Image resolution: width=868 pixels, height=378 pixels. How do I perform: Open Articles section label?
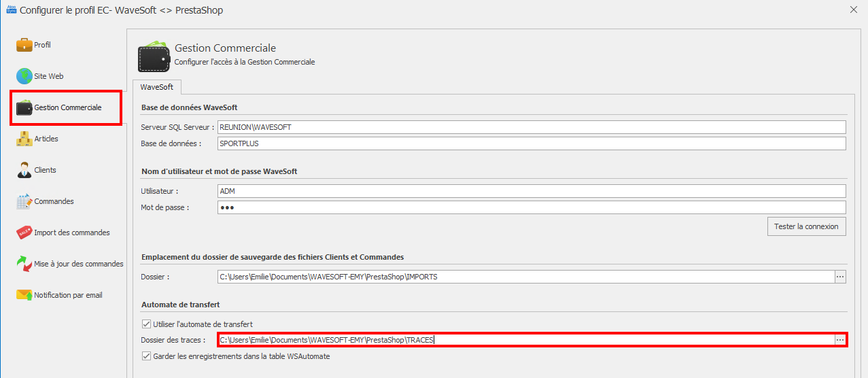point(46,139)
